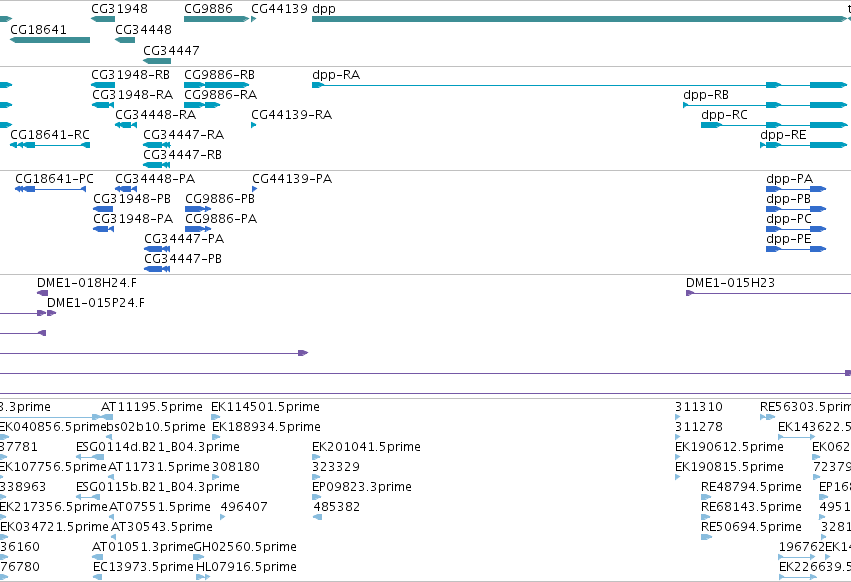Select feature 311310
This screenshot has height=582, width=851.
677,417
